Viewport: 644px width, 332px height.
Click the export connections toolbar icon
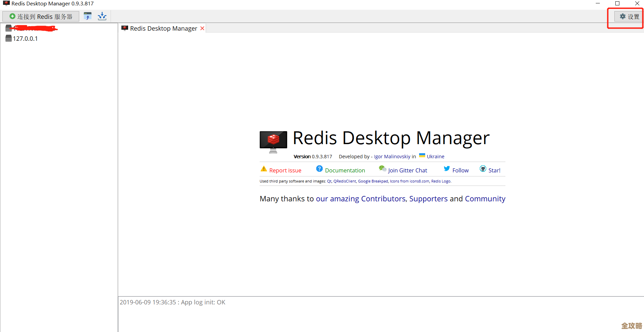pos(102,16)
